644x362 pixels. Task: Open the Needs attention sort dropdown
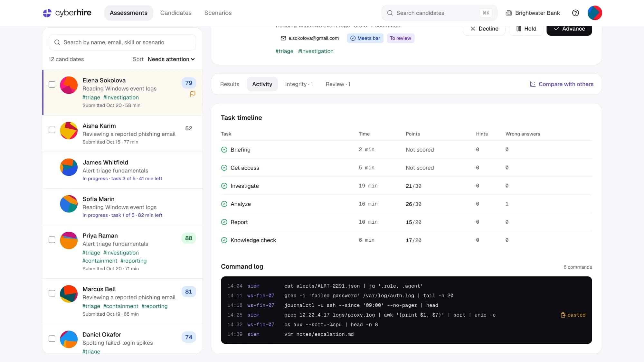click(171, 59)
